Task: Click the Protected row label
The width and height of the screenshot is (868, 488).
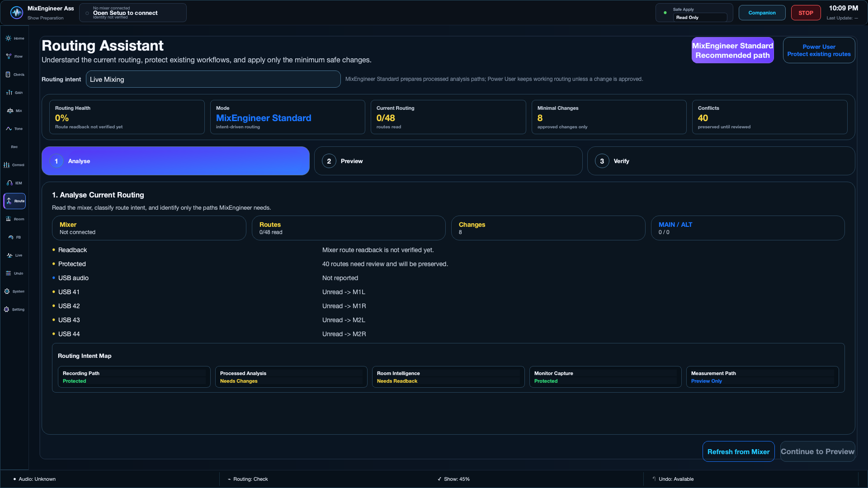Action: 72,264
